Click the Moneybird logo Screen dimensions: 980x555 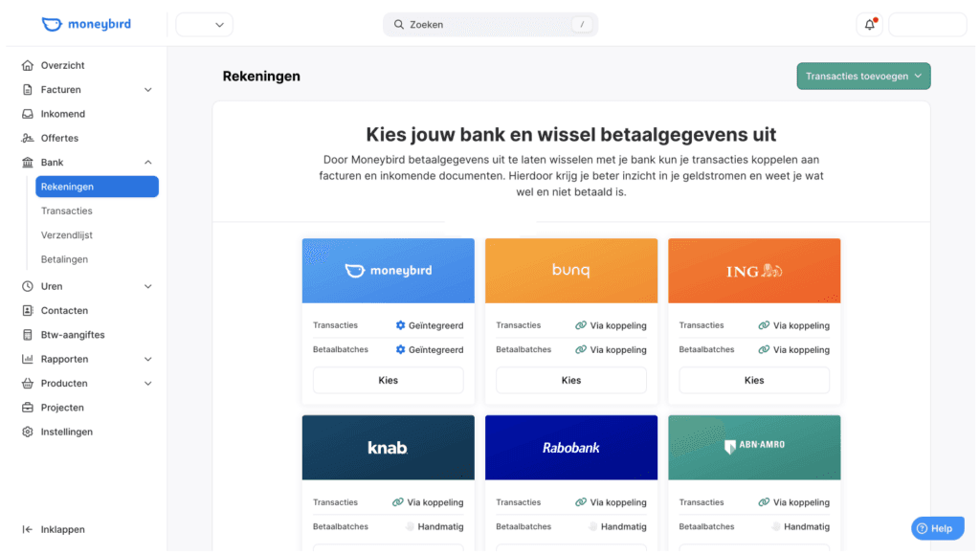[x=86, y=24]
